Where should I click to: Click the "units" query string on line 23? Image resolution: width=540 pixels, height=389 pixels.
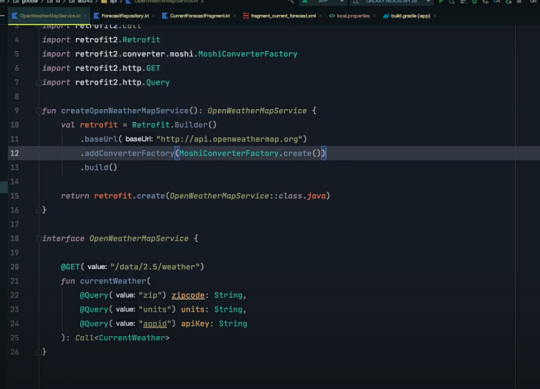point(155,309)
